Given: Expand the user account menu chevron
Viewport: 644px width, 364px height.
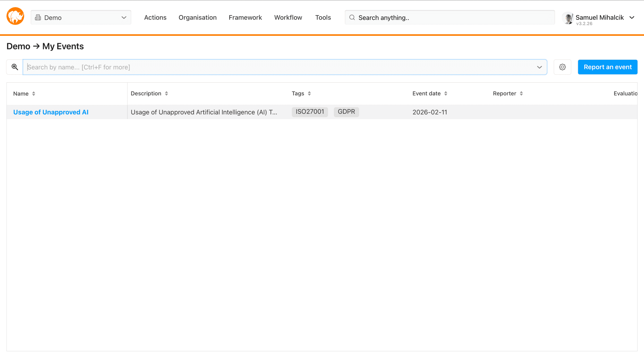Looking at the screenshot, I should 633,17.
